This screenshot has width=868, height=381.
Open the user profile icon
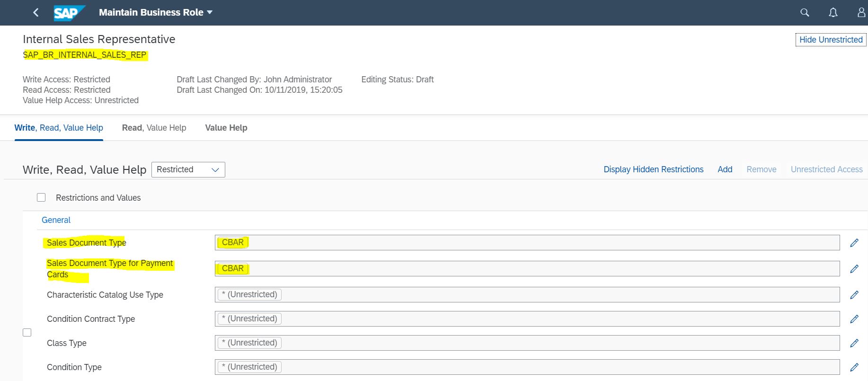[x=861, y=13]
